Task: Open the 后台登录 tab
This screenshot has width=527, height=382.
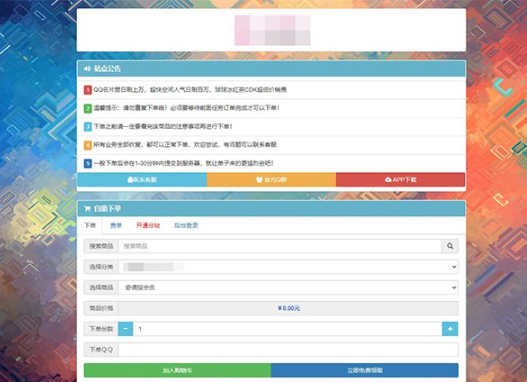Action: coord(186,225)
